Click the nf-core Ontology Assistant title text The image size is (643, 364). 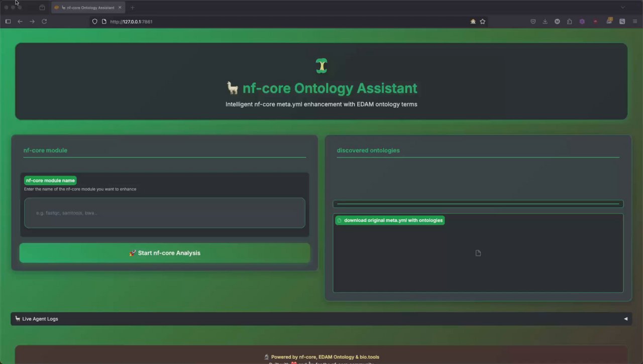(x=330, y=88)
